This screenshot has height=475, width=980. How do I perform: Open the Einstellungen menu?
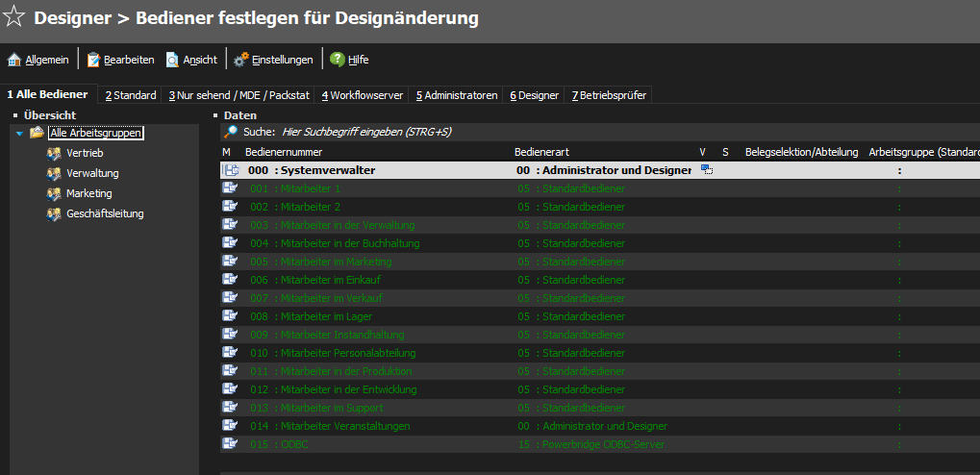pyautogui.click(x=282, y=60)
